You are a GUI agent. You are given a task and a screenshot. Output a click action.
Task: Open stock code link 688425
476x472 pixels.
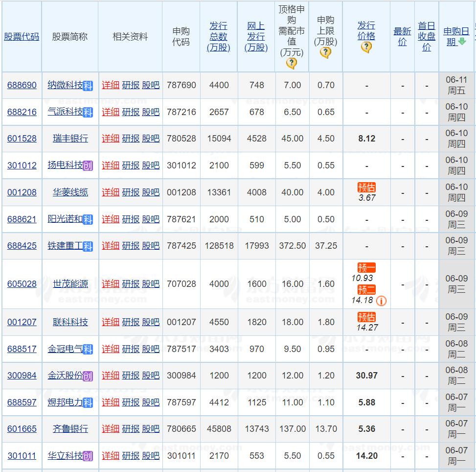22,246
